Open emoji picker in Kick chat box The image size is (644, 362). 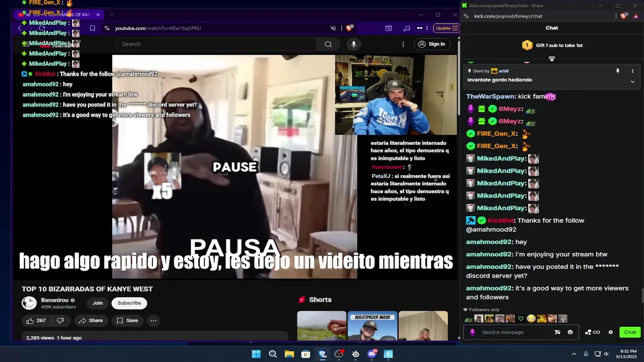click(x=570, y=332)
